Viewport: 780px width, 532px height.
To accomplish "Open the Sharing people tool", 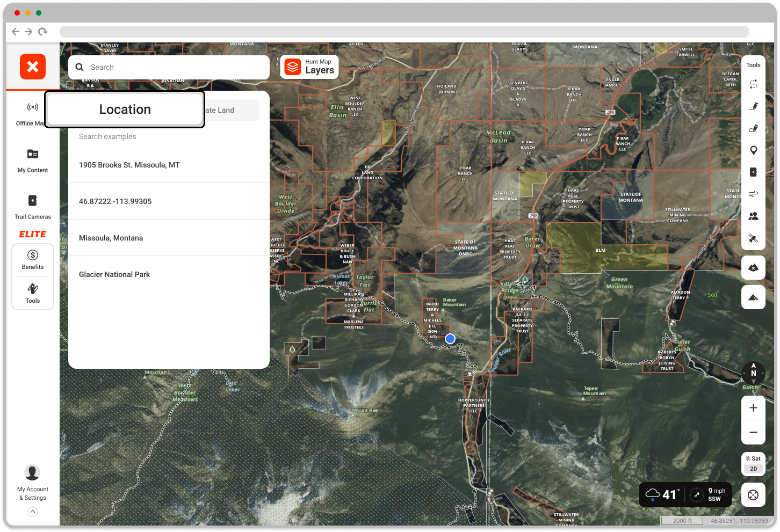I will tap(753, 216).
